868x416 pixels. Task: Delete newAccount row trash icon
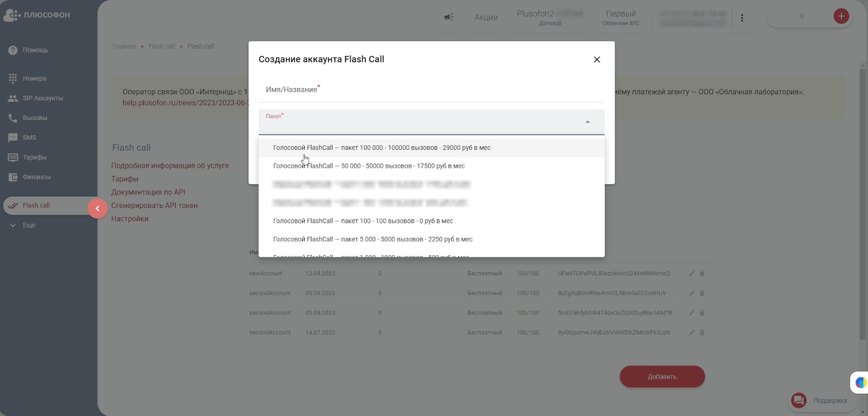(702, 274)
